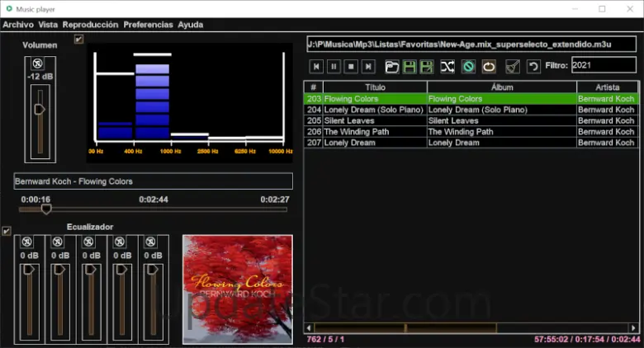Disable the Ecualizador checkbox
The image size is (644, 348).
tap(7, 231)
